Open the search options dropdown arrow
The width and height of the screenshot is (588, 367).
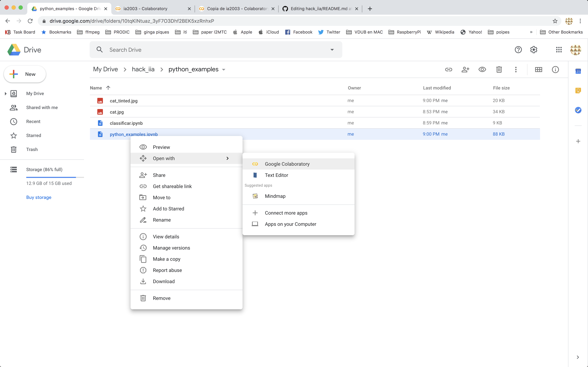pos(332,50)
